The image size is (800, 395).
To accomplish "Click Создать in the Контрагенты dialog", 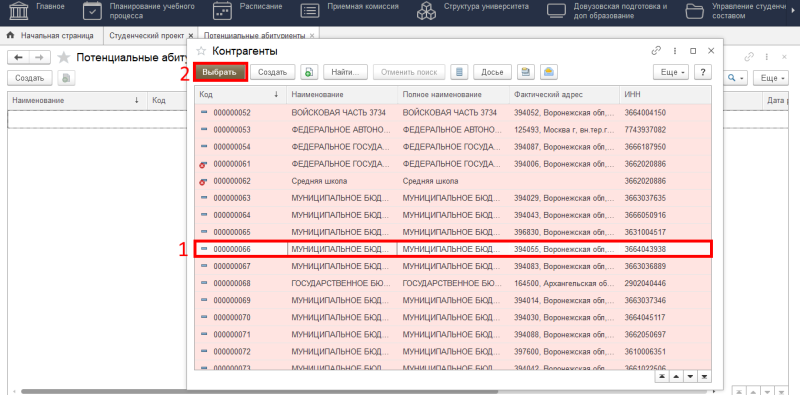I will (x=272, y=72).
